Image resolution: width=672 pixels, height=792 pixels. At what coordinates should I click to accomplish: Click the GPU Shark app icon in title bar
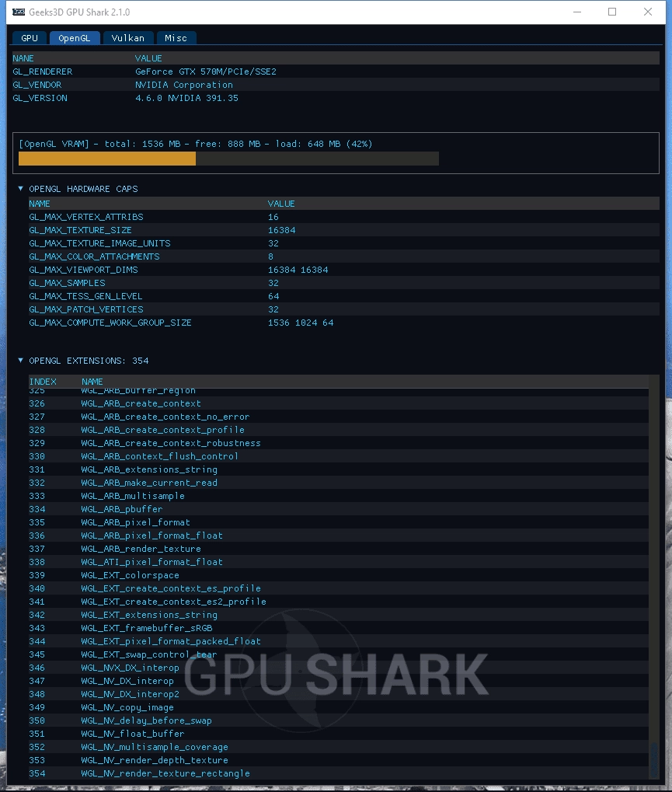[x=19, y=12]
